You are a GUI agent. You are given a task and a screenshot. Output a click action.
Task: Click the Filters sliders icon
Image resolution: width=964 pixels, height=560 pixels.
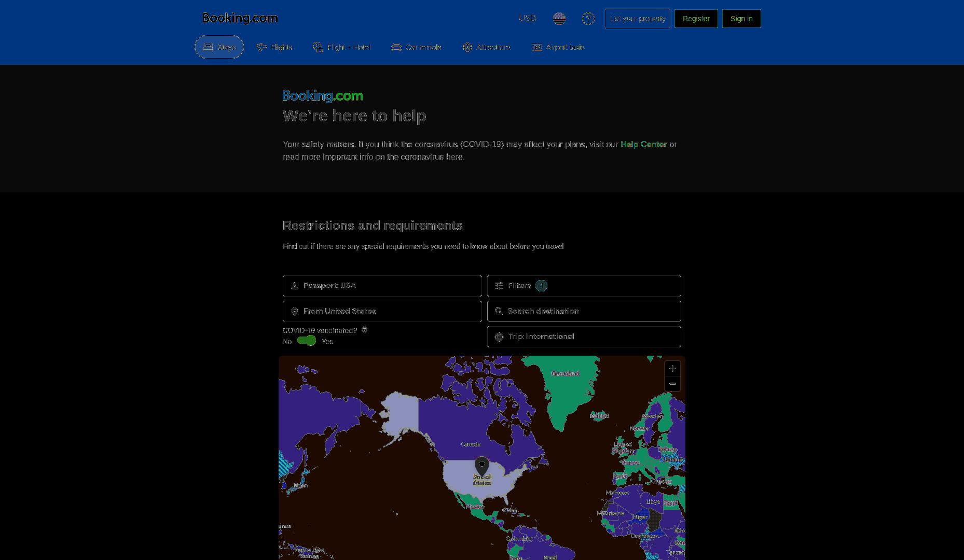click(x=499, y=286)
